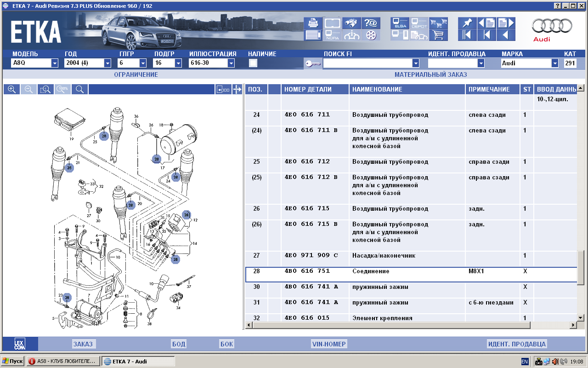Viewport: 588px width, 368px height.
Task: Click БОД in the bottom bar
Action: click(x=179, y=344)
